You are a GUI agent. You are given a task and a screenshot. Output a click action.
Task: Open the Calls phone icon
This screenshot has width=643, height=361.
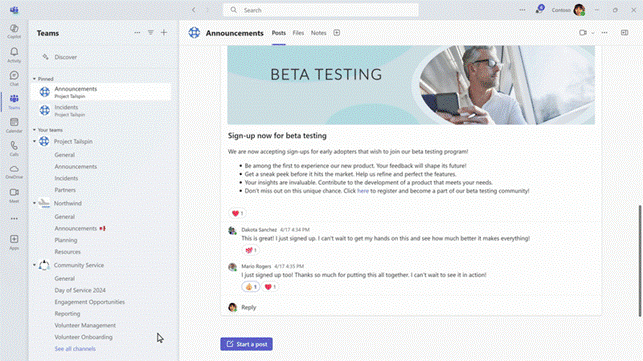tap(14, 149)
